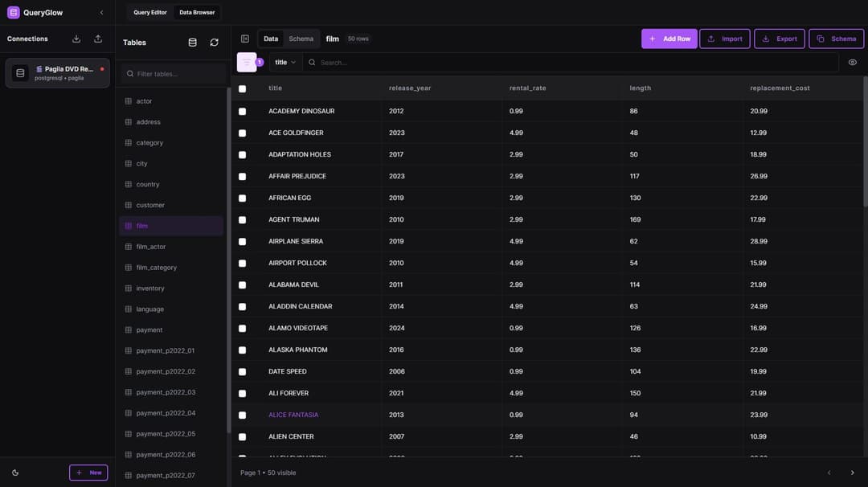Select the Pagila DVD Rental connection
Image resolution: width=868 pixels, height=487 pixels.
tap(58, 73)
